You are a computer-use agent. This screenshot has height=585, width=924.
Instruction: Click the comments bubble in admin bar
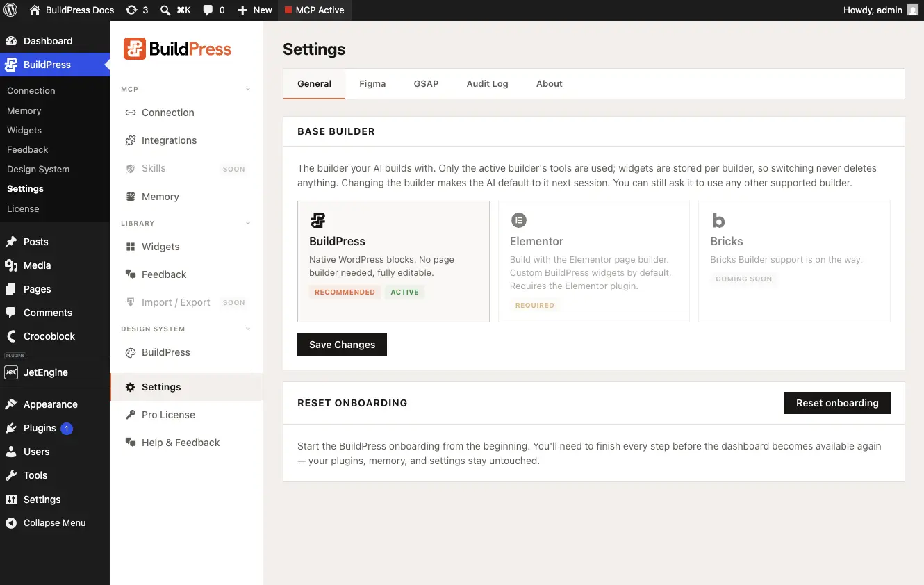point(208,10)
